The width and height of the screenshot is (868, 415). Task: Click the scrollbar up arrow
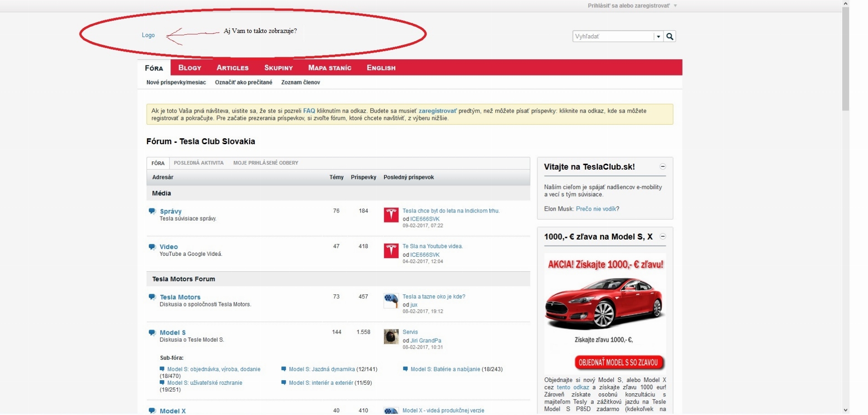845,4
